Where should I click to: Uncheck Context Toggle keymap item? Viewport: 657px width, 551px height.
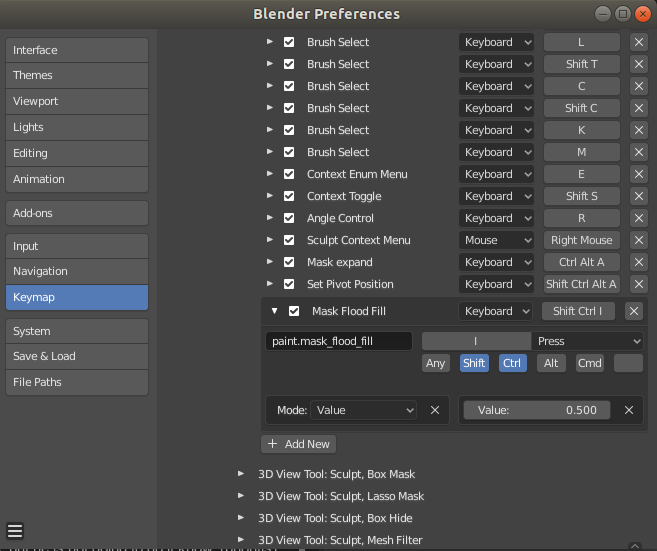(289, 196)
